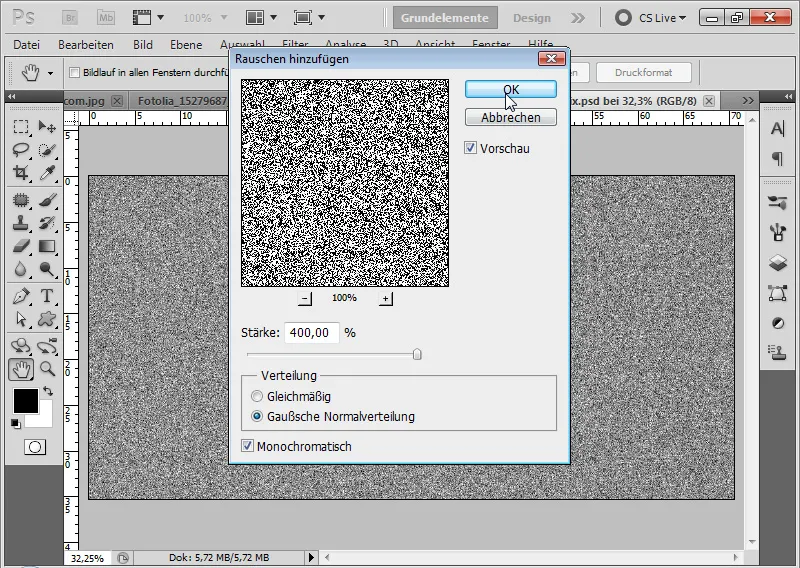
Task: Select the Type tool
Action: (x=47, y=296)
